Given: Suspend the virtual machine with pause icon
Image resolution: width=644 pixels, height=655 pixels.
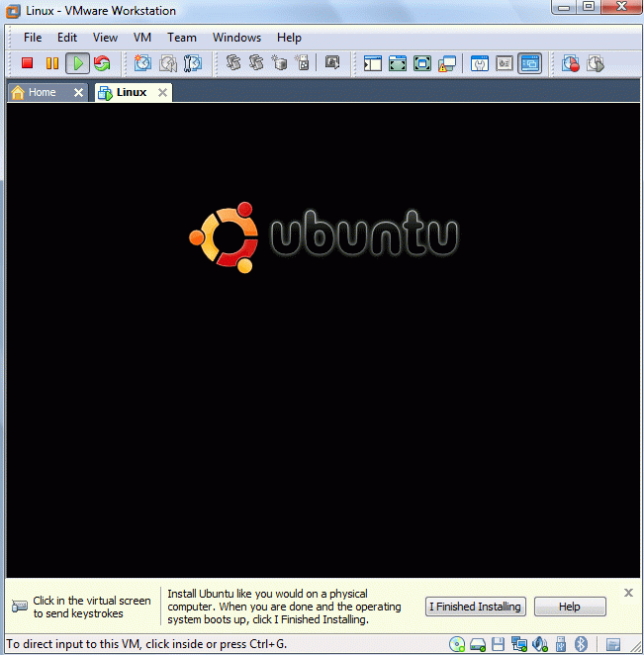Looking at the screenshot, I should coord(52,63).
